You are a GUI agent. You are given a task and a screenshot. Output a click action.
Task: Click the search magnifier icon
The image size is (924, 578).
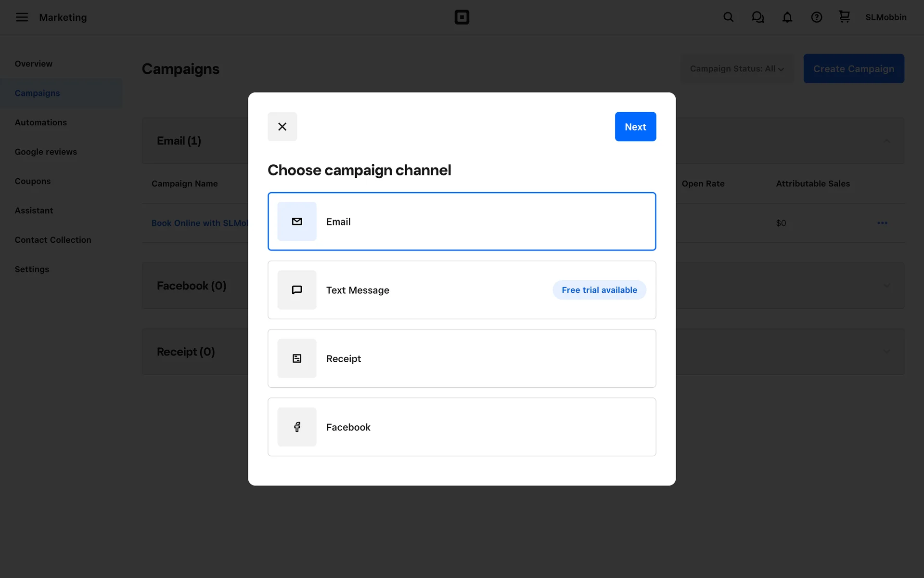[x=729, y=17]
